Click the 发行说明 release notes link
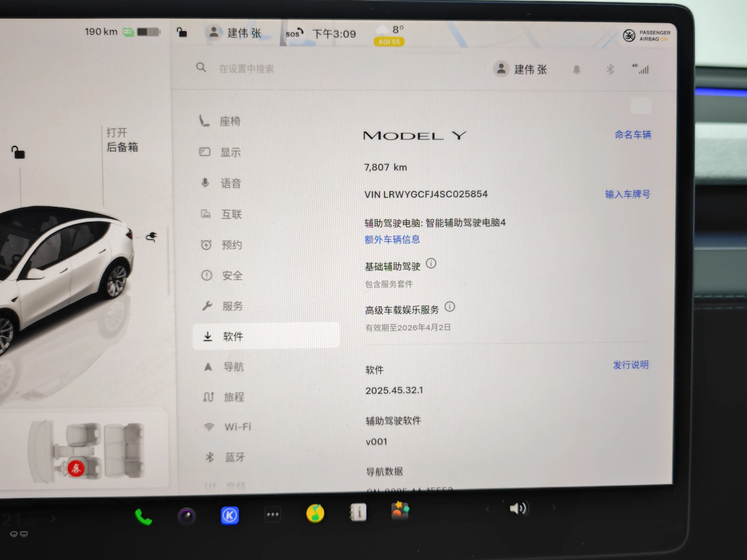The image size is (747, 560). click(x=630, y=365)
